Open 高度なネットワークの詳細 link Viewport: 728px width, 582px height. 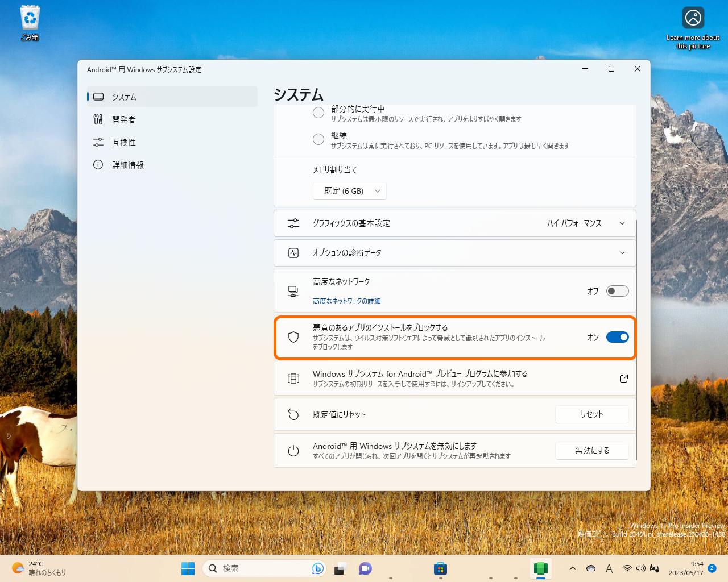(346, 301)
